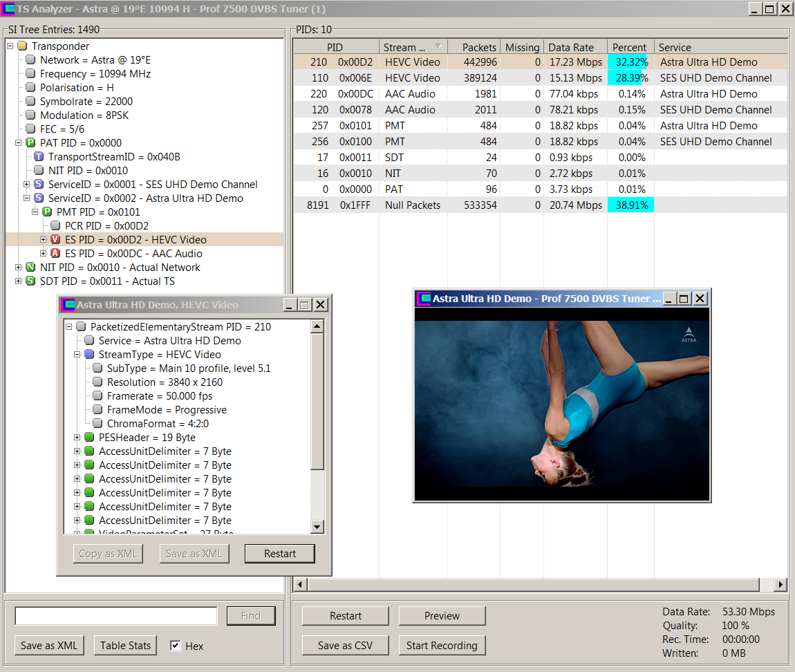
Task: Click the red V icon of HEVC Video ES
Action: pyautogui.click(x=55, y=240)
